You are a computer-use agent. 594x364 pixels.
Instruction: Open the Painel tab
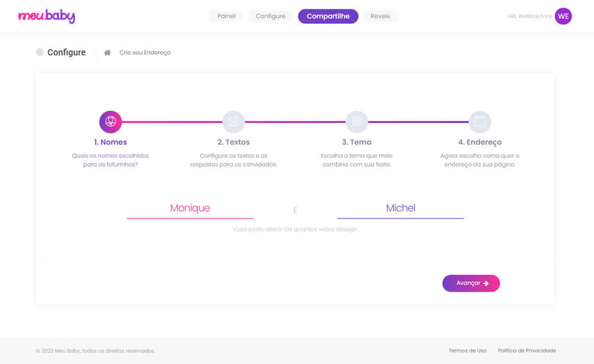pos(226,16)
